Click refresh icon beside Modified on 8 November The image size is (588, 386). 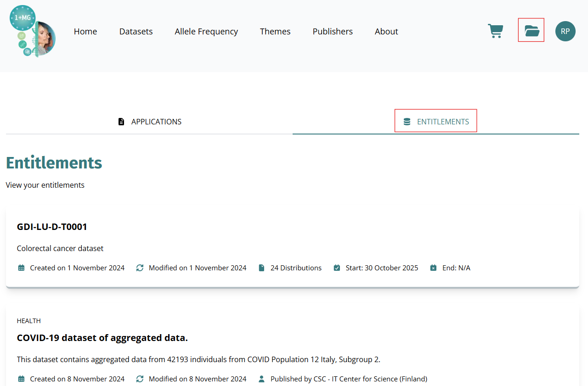click(x=140, y=379)
